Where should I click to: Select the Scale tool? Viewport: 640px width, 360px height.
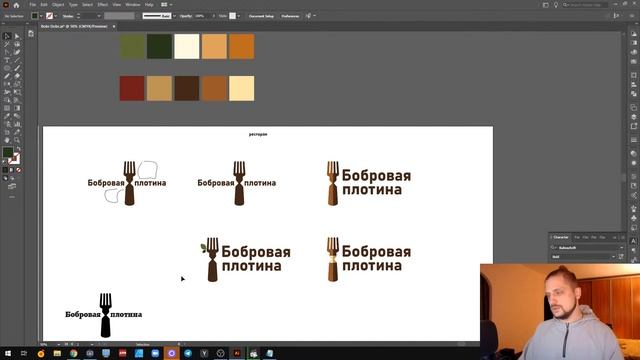point(17,84)
